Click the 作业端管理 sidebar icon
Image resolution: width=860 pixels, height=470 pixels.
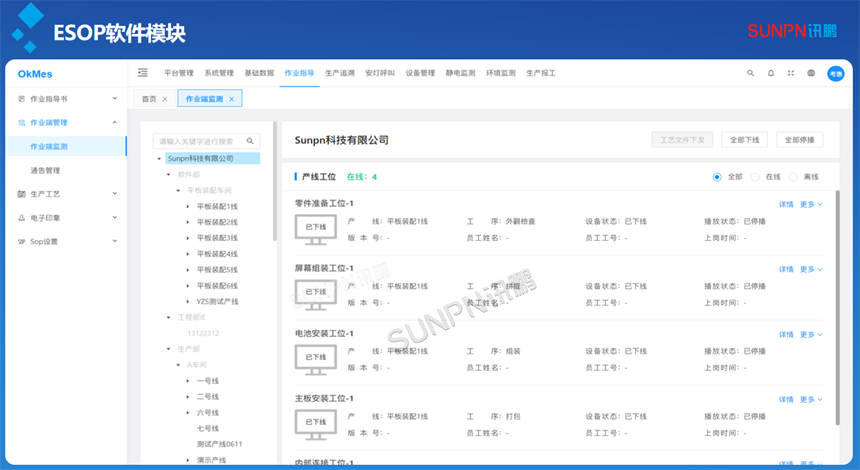click(x=21, y=123)
